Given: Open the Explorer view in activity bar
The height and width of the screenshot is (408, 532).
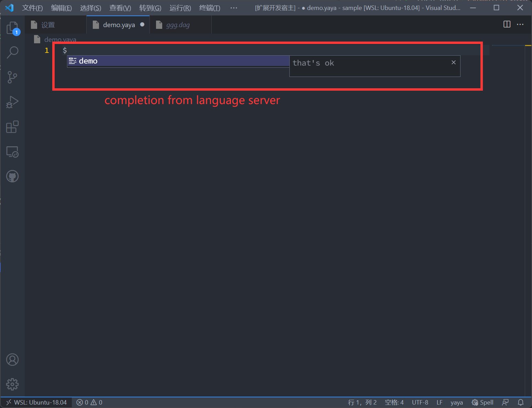Looking at the screenshot, I should pos(13,28).
